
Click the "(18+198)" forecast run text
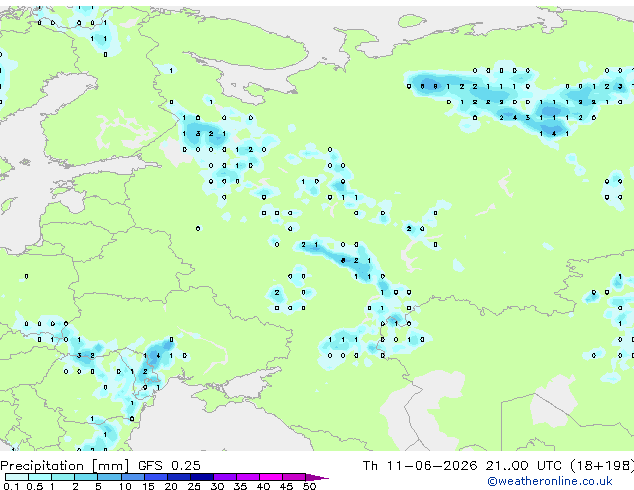click(x=602, y=466)
